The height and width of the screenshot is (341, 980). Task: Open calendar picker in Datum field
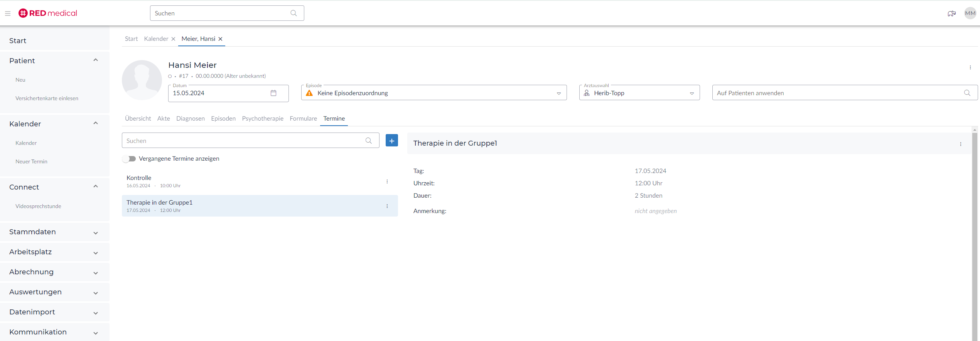[x=273, y=93]
